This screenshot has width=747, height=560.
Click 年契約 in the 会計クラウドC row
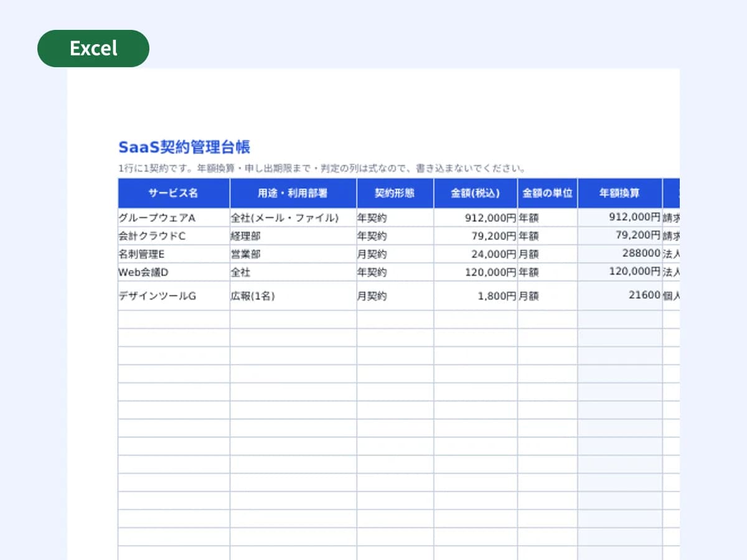click(x=395, y=236)
